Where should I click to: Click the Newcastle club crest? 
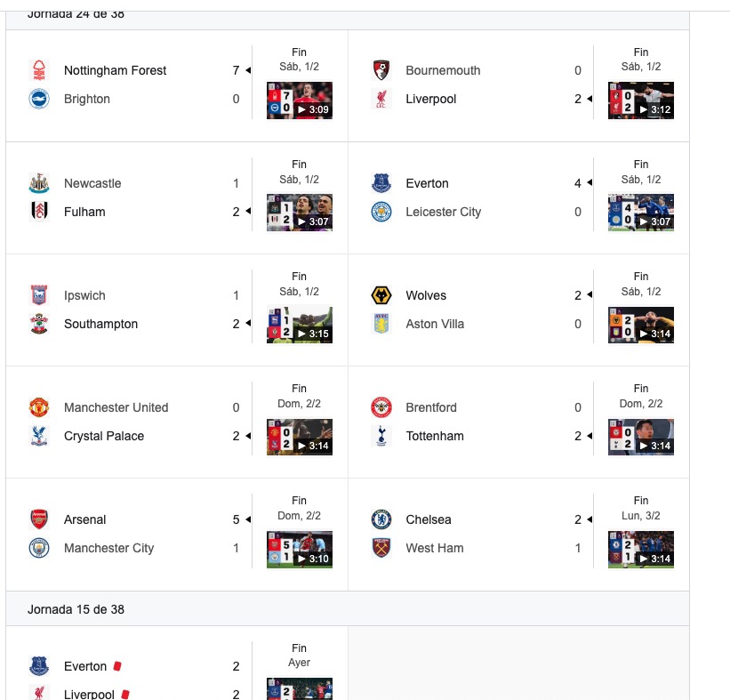[39, 183]
